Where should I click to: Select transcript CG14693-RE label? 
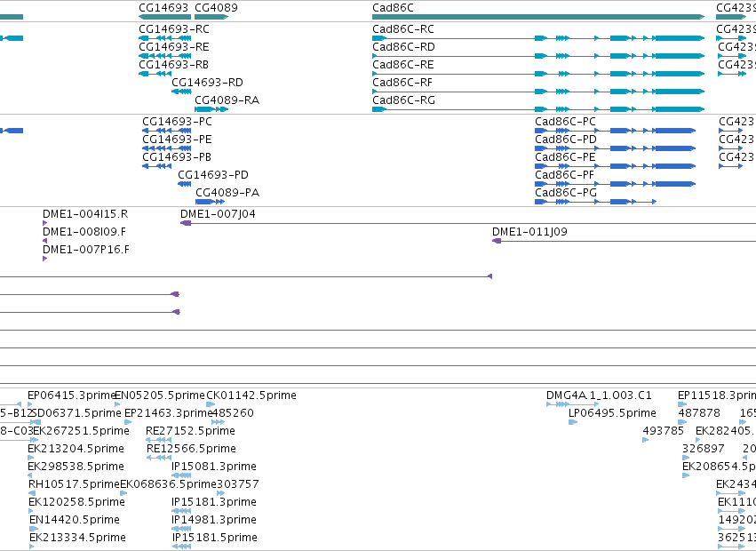coord(174,47)
